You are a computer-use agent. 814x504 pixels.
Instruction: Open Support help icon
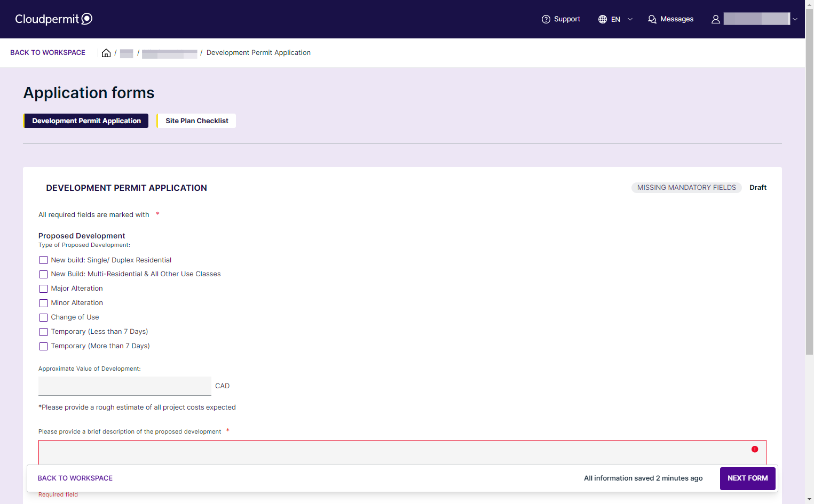(546, 19)
